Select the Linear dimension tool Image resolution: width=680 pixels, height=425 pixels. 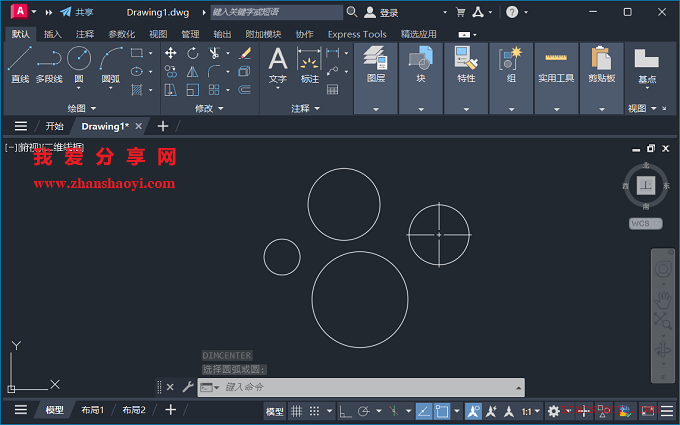coord(333,53)
